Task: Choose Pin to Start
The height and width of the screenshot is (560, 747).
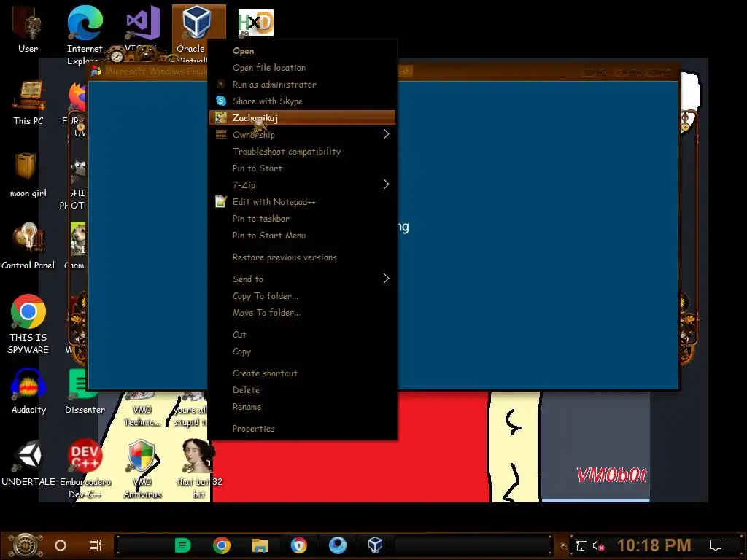Action: pyautogui.click(x=302, y=168)
